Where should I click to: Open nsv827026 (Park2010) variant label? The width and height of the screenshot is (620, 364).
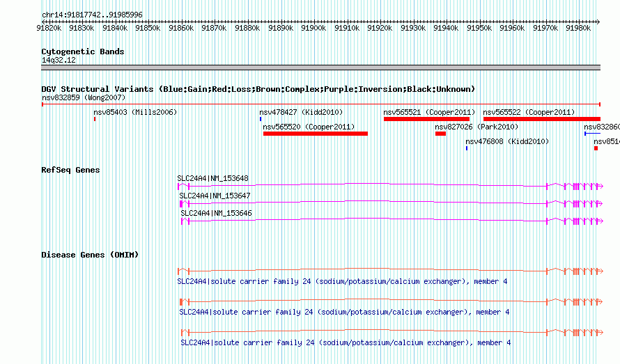(x=476, y=127)
